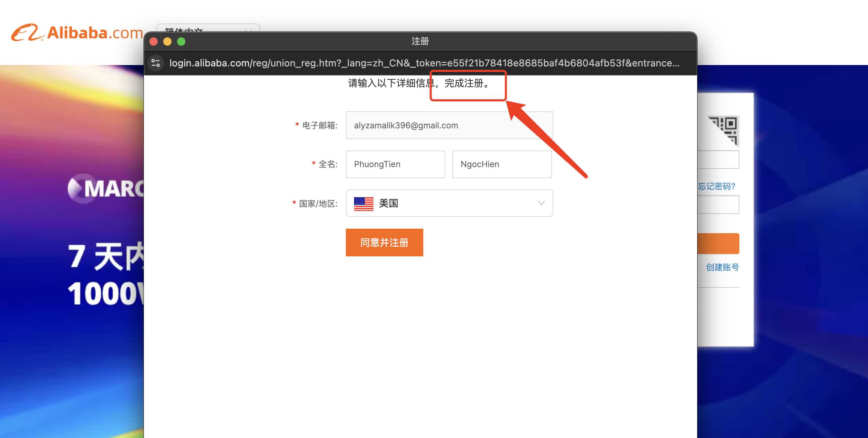Click the login.alibaba.com URL text
This screenshot has width=868, height=438.
(x=424, y=63)
